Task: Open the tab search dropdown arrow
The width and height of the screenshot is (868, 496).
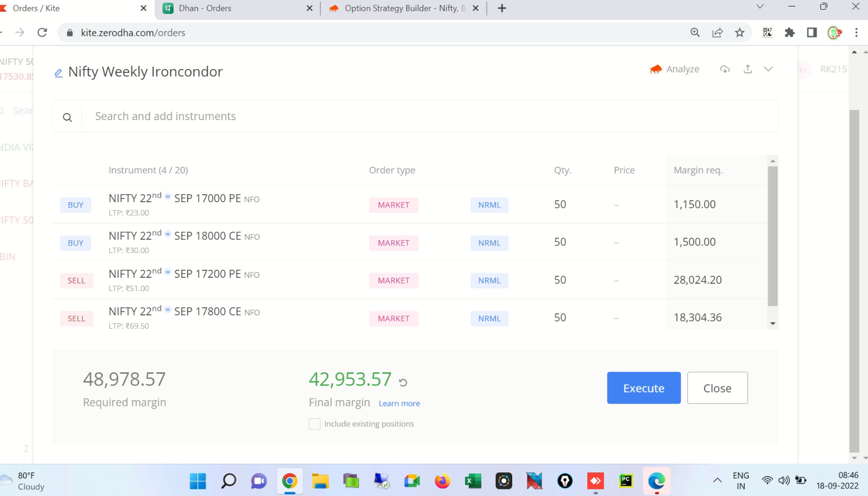Action: pyautogui.click(x=760, y=6)
